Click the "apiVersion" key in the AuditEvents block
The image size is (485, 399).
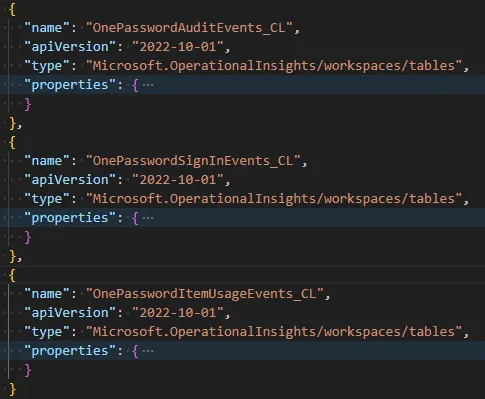coord(70,47)
